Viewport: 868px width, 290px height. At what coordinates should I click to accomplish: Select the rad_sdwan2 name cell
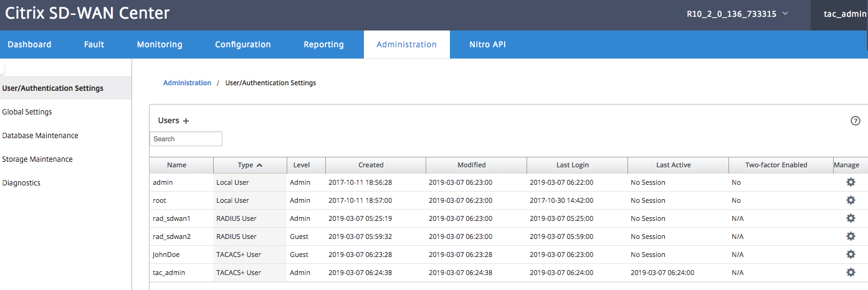171,236
